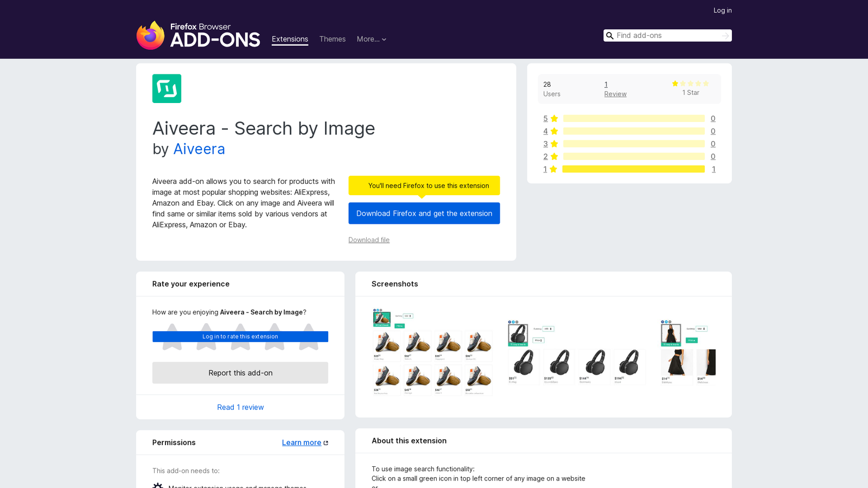The image size is (868, 488).
Task: Click the 1-star review count 1
Action: 713,169
